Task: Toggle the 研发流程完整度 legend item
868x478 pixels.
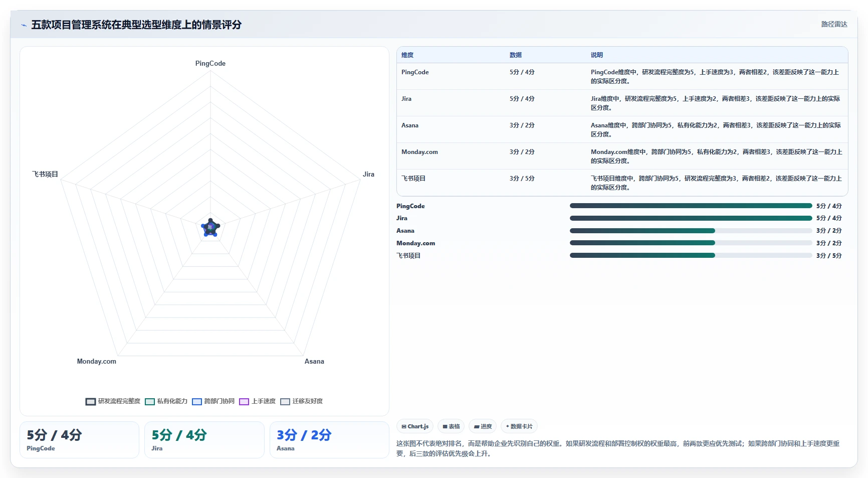Action: click(113, 401)
